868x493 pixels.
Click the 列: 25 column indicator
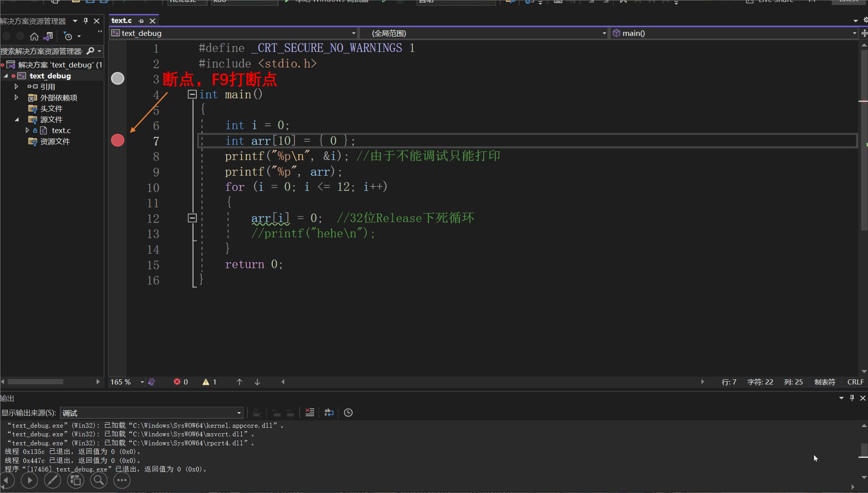click(793, 382)
